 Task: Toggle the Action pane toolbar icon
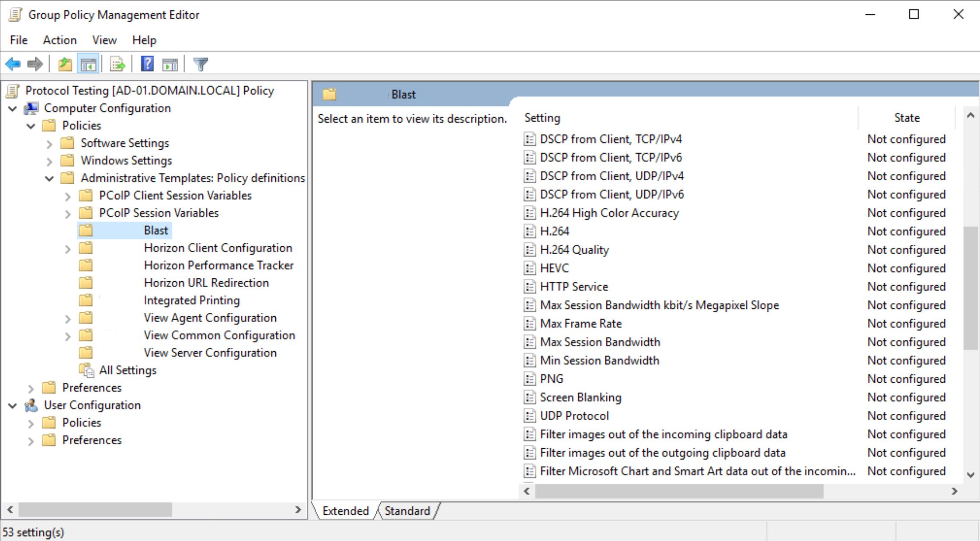point(170,64)
